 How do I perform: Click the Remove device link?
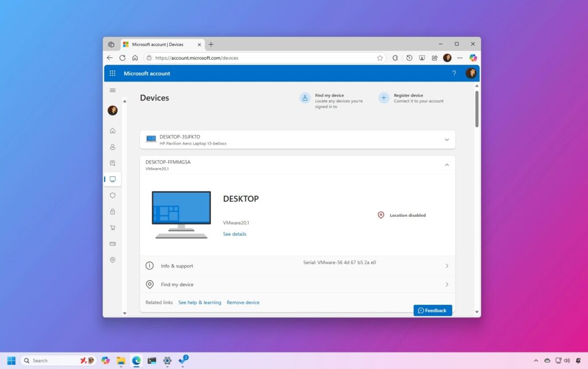click(x=243, y=302)
